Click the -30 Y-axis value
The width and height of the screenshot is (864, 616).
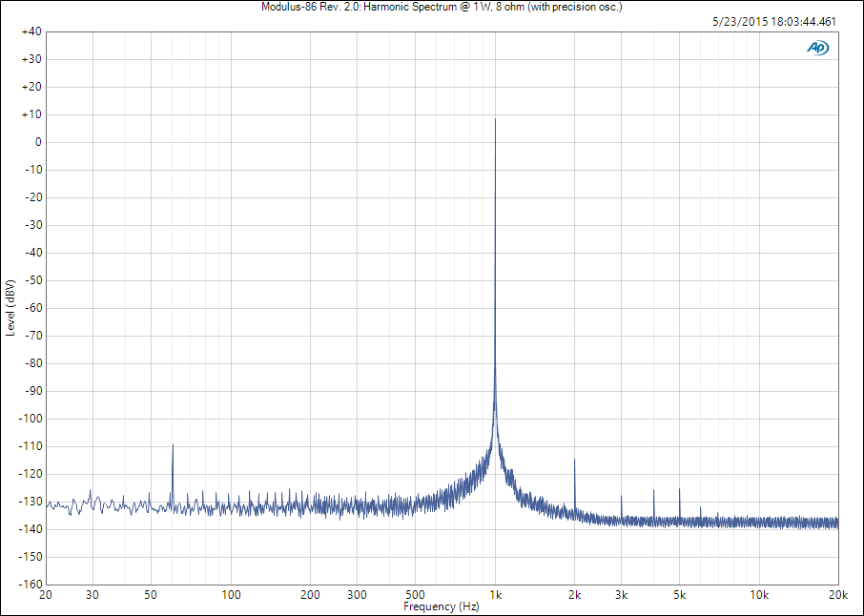[33, 225]
